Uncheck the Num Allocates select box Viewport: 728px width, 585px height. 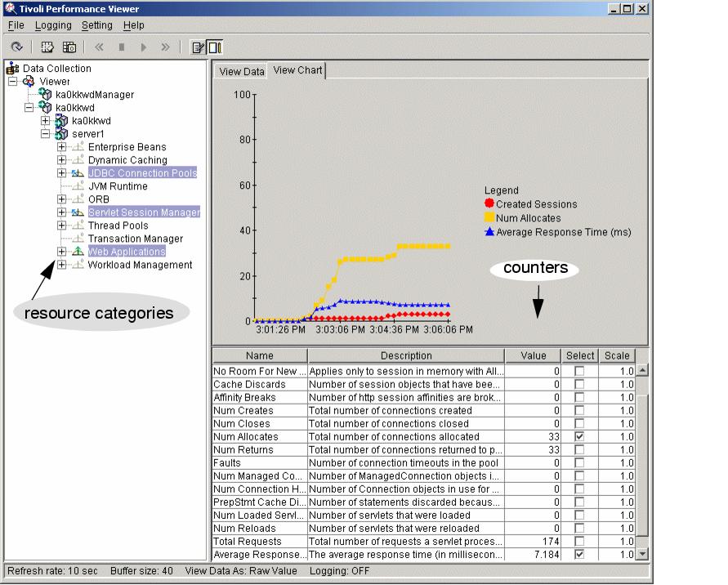(x=579, y=436)
